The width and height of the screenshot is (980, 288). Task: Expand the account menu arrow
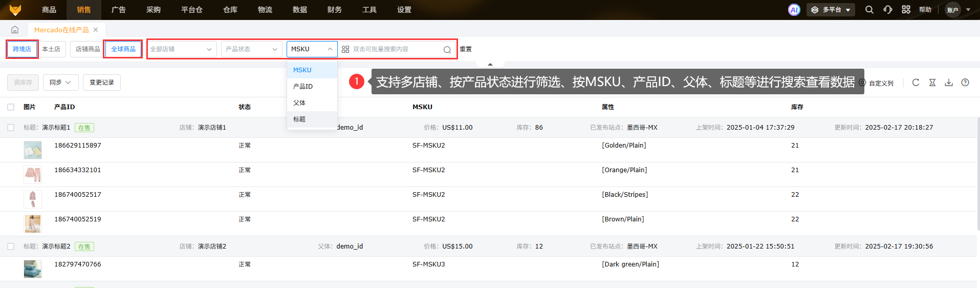click(x=968, y=10)
